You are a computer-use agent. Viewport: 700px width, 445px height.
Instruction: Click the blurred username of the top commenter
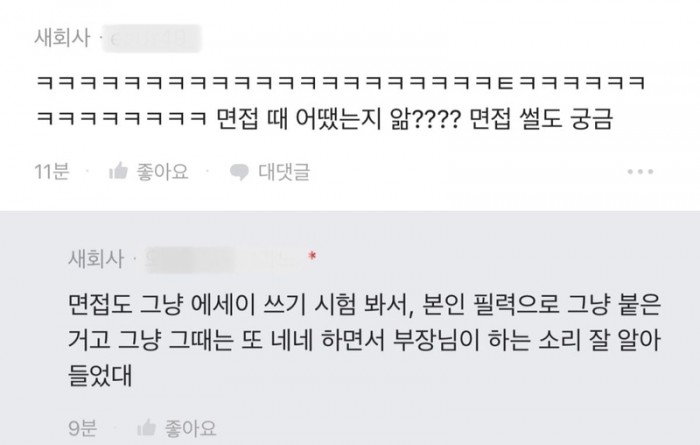coord(152,38)
